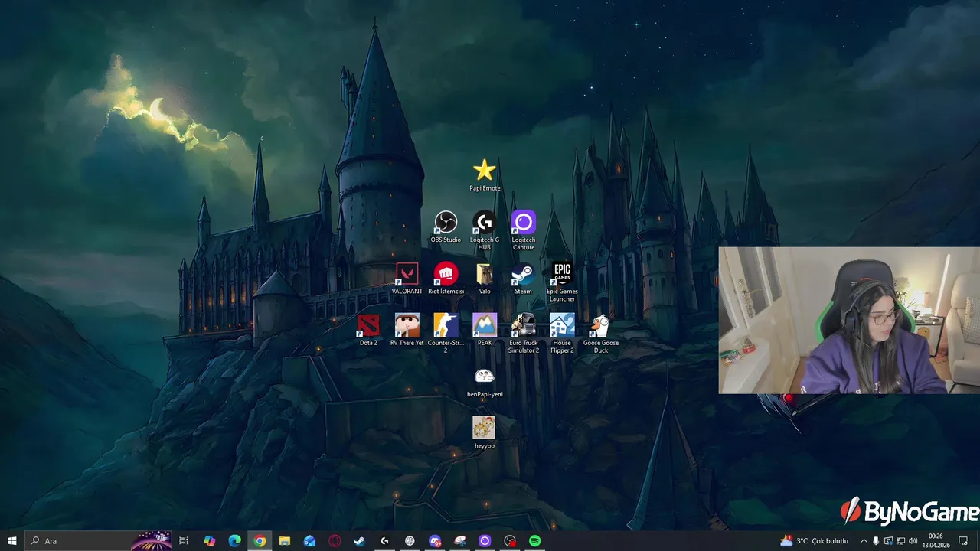Select the House Flipper 2 shortcut
This screenshot has width=980, height=551.
(x=562, y=333)
